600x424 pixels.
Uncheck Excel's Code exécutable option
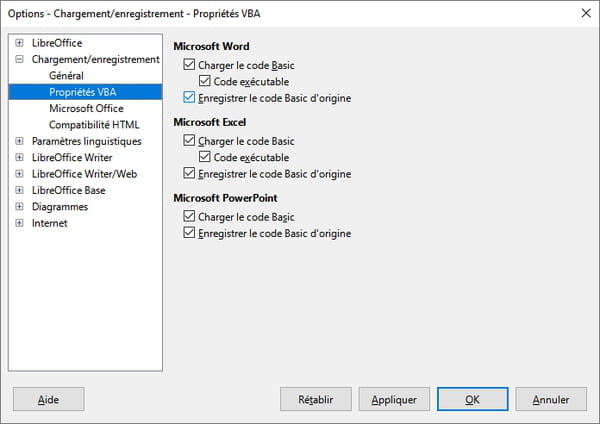pyautogui.click(x=205, y=157)
